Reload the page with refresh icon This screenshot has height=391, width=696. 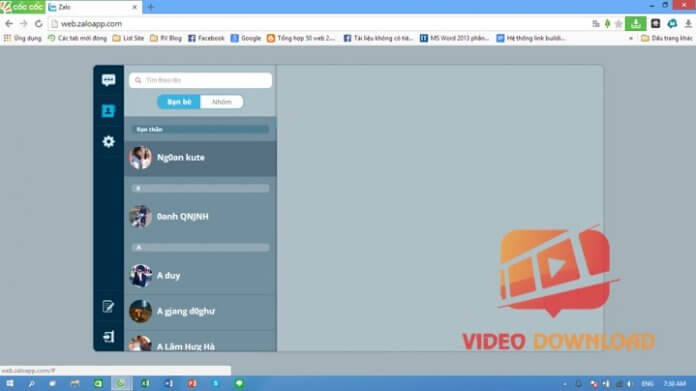click(39, 24)
